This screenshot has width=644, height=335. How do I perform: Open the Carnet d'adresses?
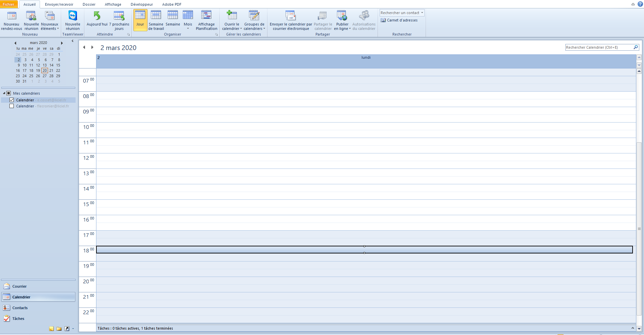[x=399, y=20]
